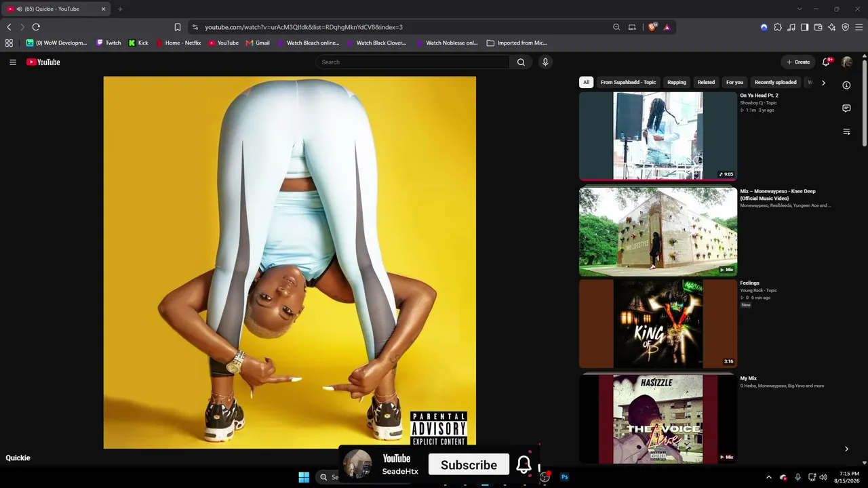Image resolution: width=868 pixels, height=488 pixels.
Task: Click the address bar URL
Action: (x=304, y=27)
